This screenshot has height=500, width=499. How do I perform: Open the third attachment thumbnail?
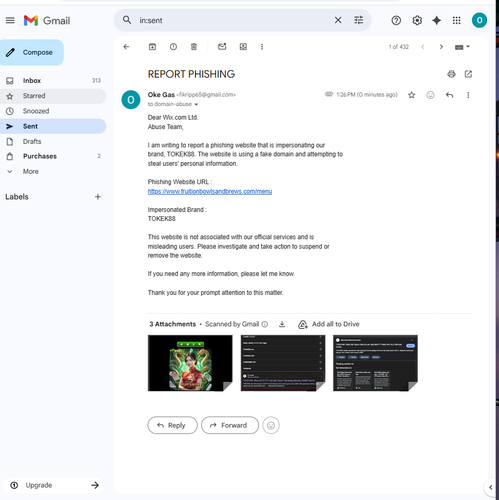click(375, 363)
